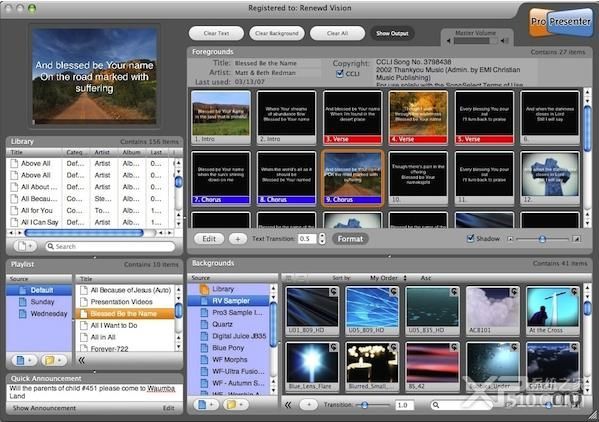Open the My Order sort dropdown
This screenshot has width=599, height=422.
388,278
